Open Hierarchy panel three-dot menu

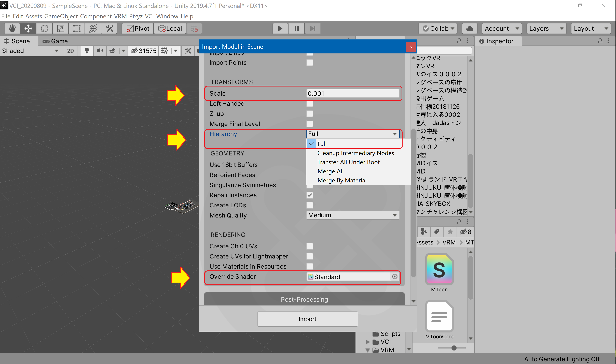467,41
